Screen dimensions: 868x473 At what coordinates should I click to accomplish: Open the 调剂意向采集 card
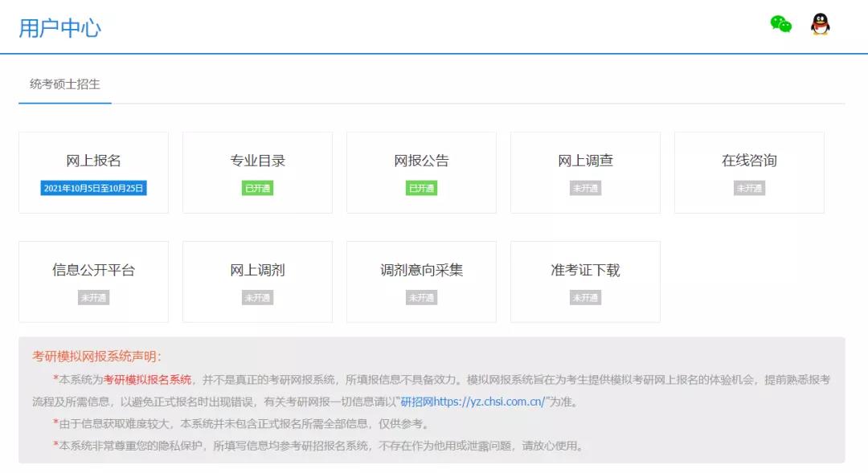421,271
